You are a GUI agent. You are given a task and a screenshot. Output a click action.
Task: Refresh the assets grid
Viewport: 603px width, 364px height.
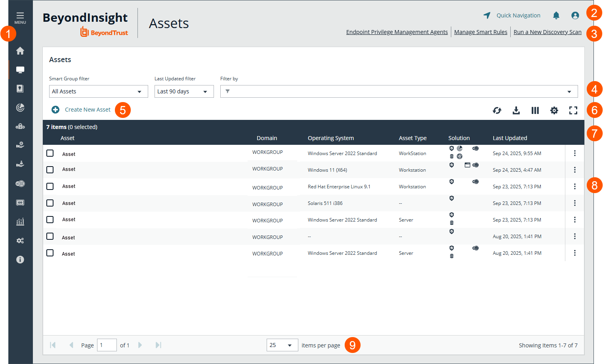tap(497, 110)
